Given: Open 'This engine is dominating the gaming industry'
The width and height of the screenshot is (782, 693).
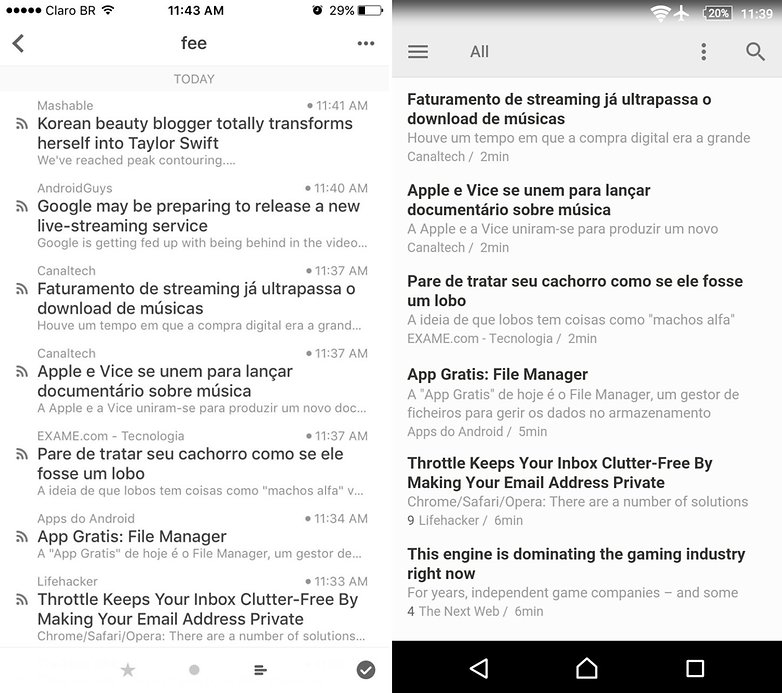Looking at the screenshot, I should point(576,563).
